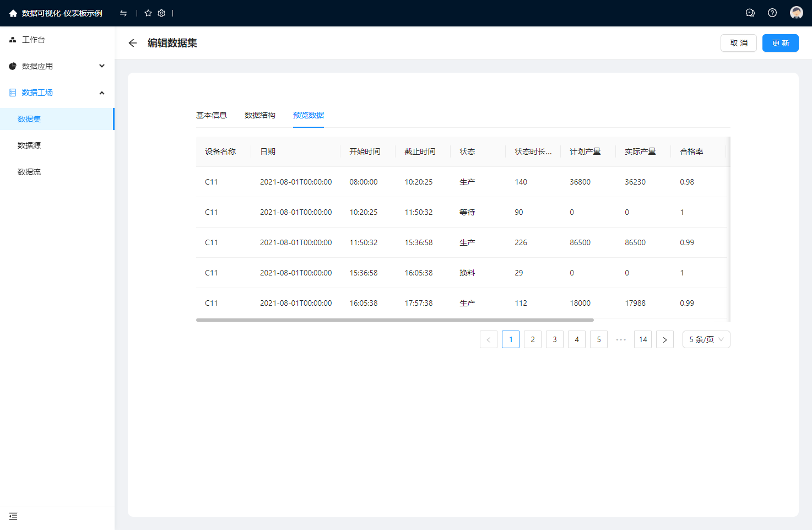Open the 5 条/页 page size dropdown
The width and height of the screenshot is (812, 530).
(x=706, y=339)
